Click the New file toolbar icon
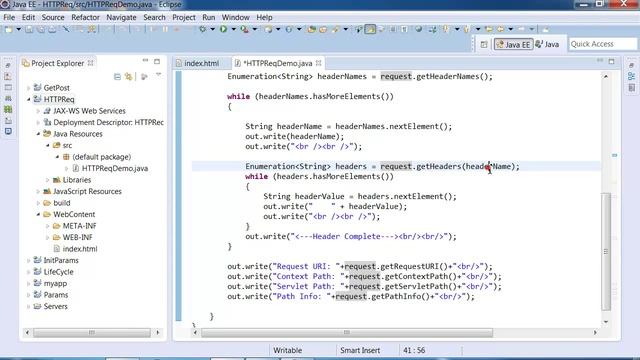The height and width of the screenshot is (360, 640). coord(8,29)
